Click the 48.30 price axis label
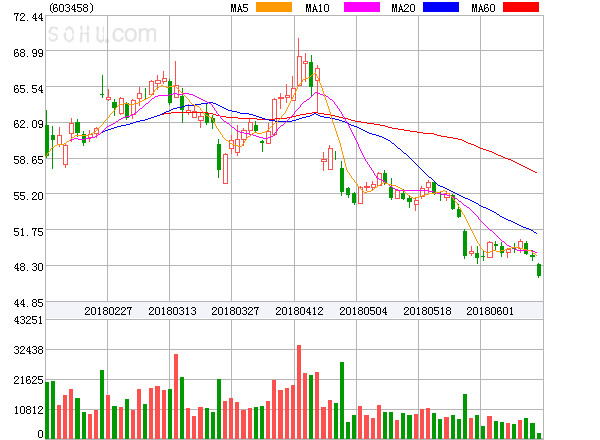This screenshot has height=440, width=600. click(x=28, y=267)
